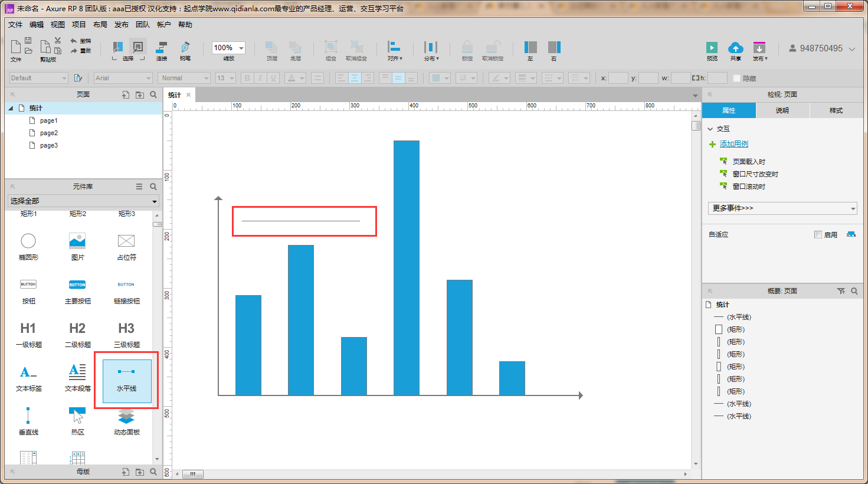The width and height of the screenshot is (868, 484).
Task: Click the send to back 底层 icon
Action: [x=296, y=47]
